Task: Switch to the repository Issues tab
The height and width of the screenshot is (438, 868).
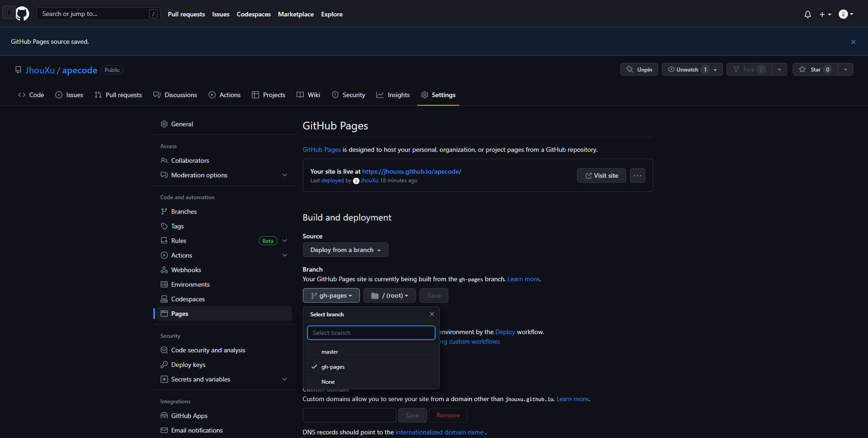Action: tap(69, 95)
